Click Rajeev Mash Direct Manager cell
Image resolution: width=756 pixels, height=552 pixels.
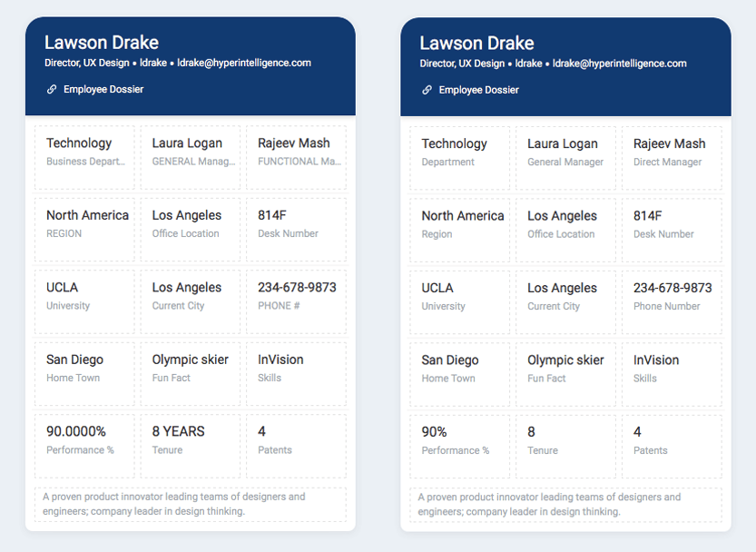pyautogui.click(x=671, y=153)
